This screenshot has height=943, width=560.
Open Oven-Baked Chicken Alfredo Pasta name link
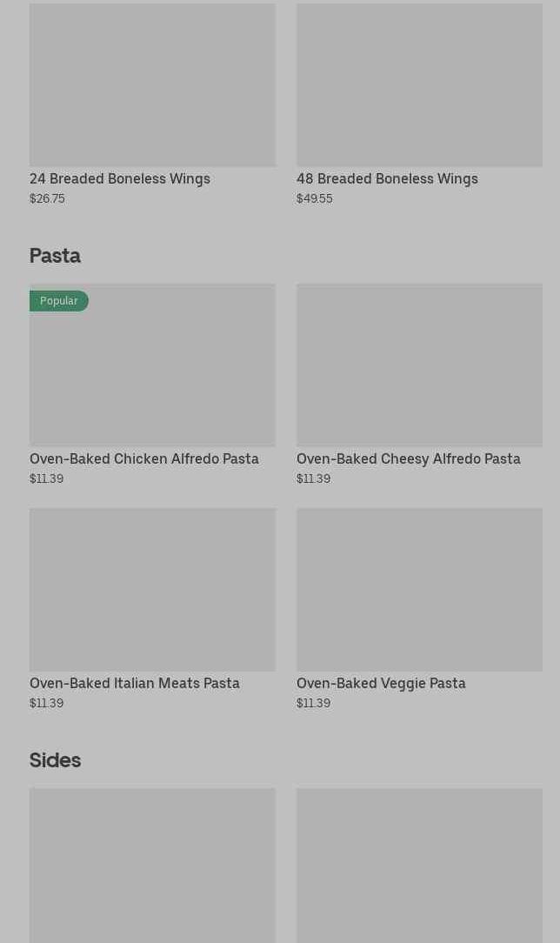[144, 458]
